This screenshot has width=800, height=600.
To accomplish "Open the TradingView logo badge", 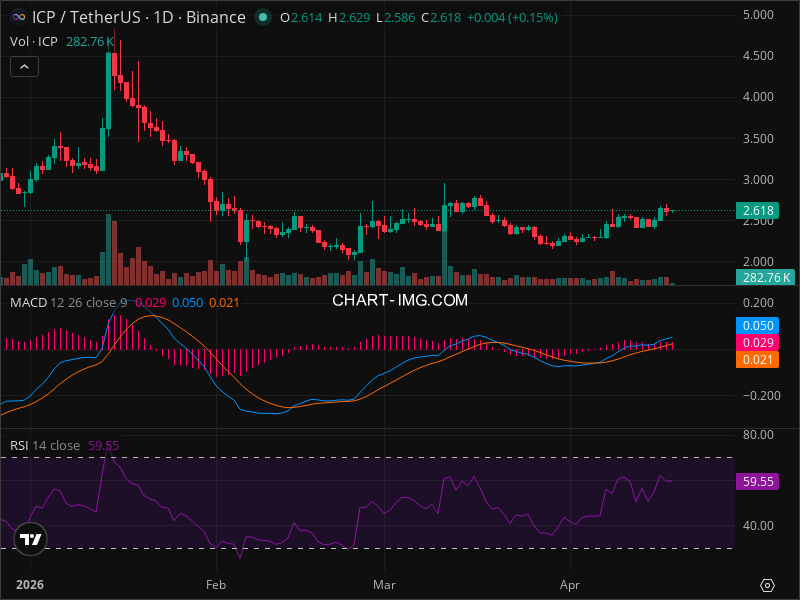I will (x=31, y=539).
